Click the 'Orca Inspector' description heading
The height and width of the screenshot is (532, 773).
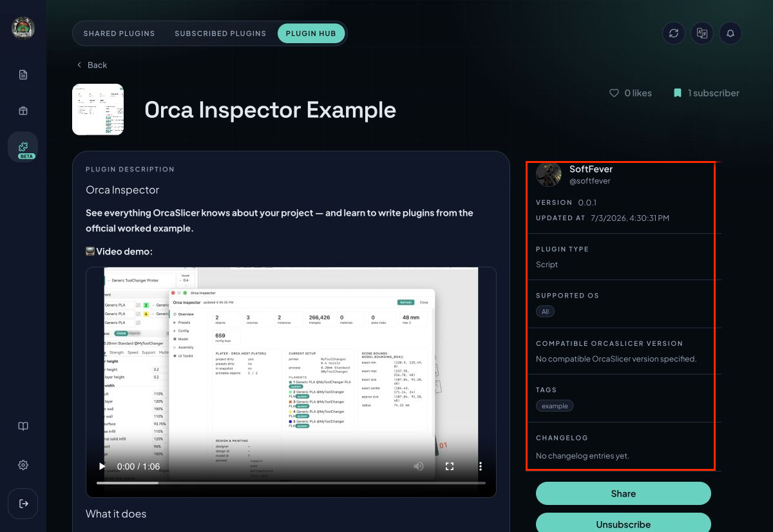coord(122,190)
